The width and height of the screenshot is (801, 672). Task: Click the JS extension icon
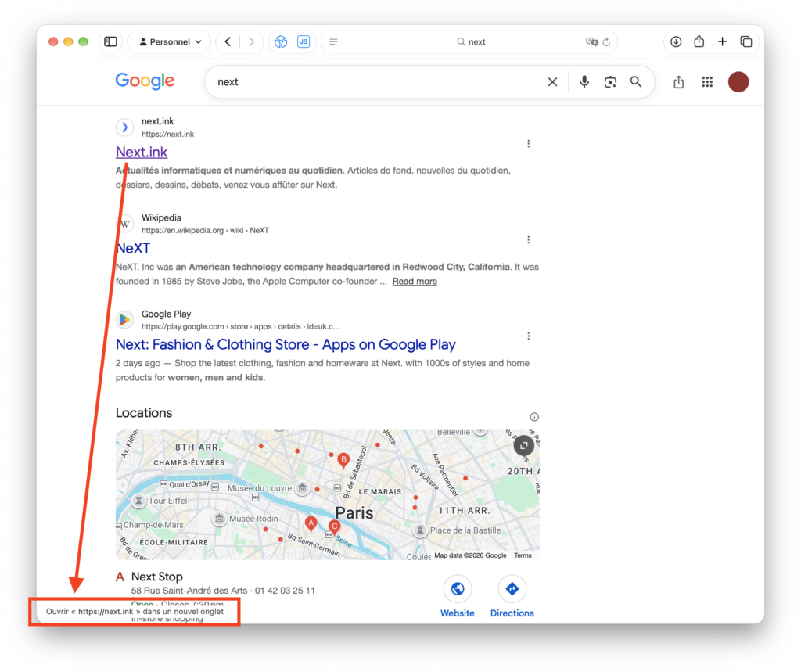tap(304, 42)
